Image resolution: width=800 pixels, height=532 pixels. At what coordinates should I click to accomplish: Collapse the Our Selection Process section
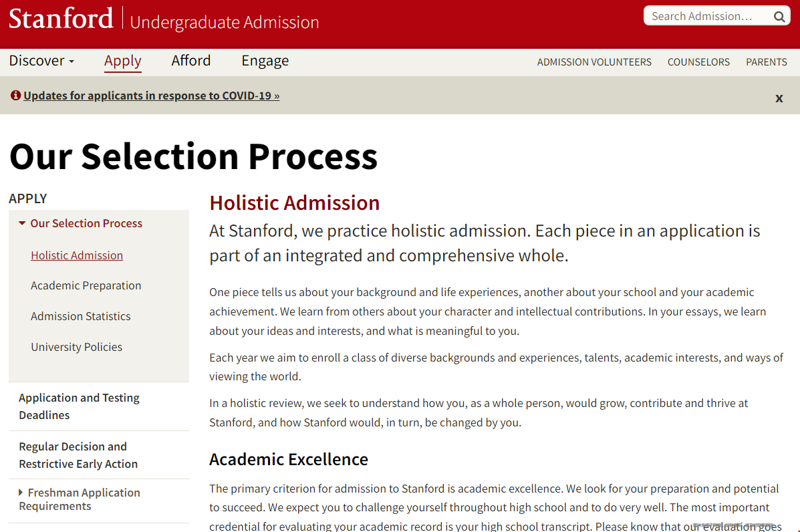(22, 223)
